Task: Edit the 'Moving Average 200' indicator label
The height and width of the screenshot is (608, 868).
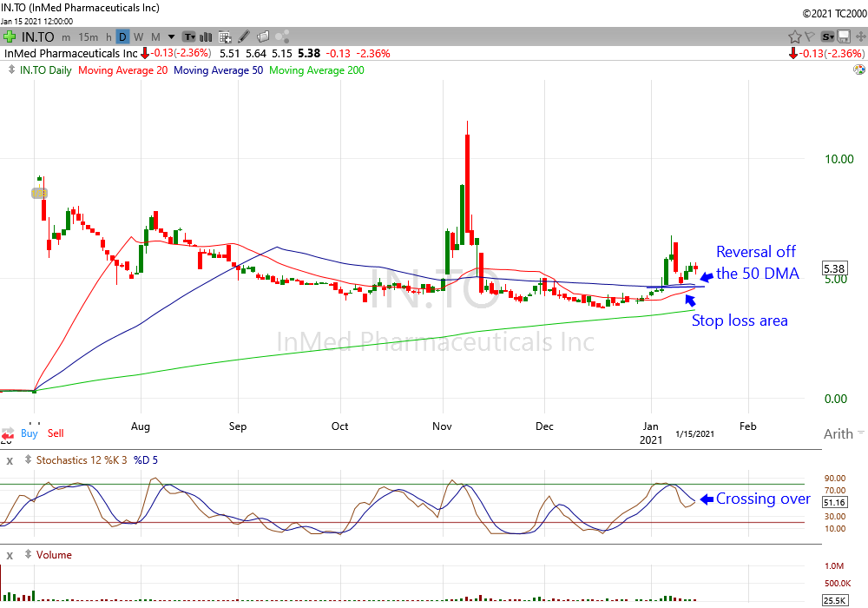Action: coord(317,70)
